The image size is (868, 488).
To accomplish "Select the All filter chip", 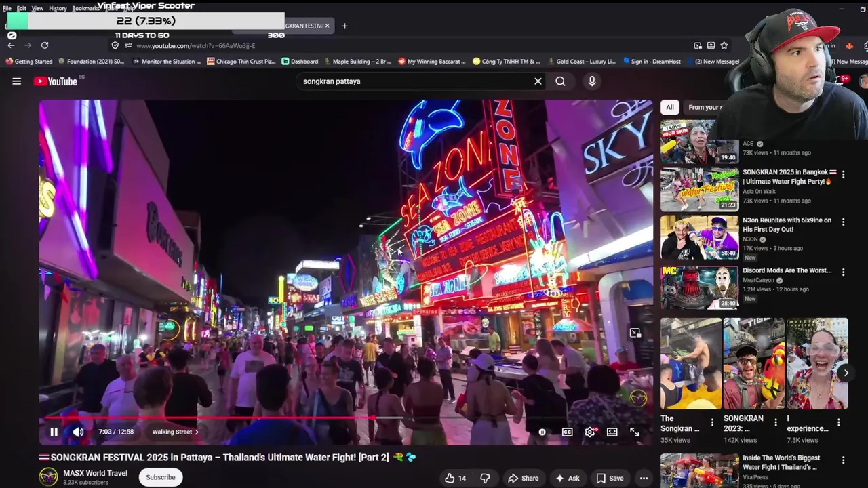I will pos(669,107).
